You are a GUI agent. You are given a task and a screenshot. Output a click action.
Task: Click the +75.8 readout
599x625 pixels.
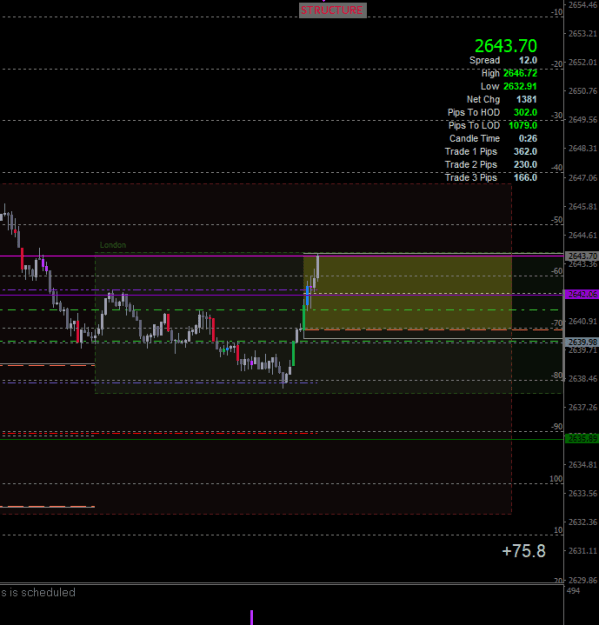524,551
